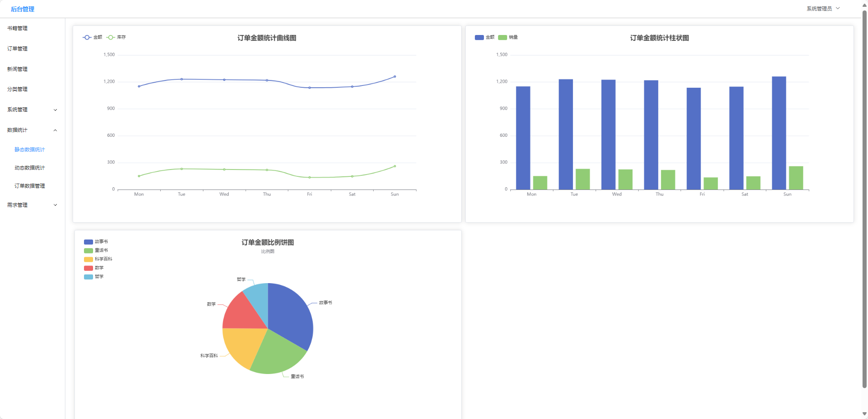Click the green 销量 bar for Sun
Image resolution: width=868 pixels, height=419 pixels.
tap(796, 178)
